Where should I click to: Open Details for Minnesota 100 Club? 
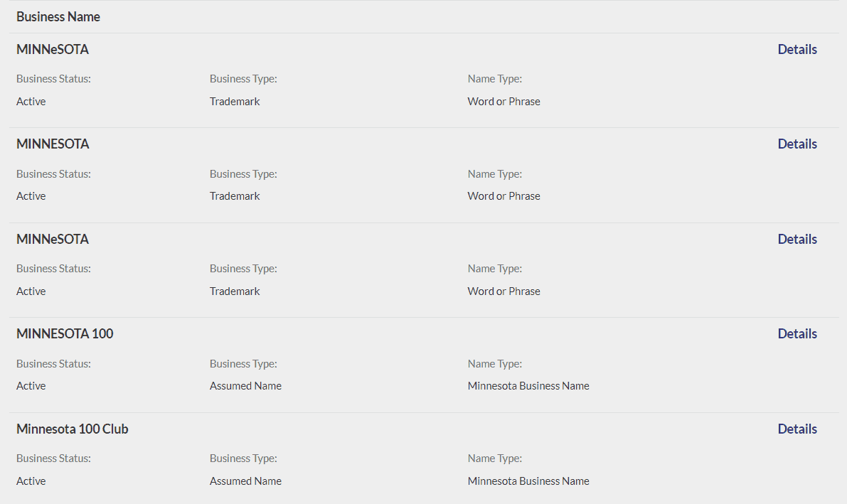[797, 429]
